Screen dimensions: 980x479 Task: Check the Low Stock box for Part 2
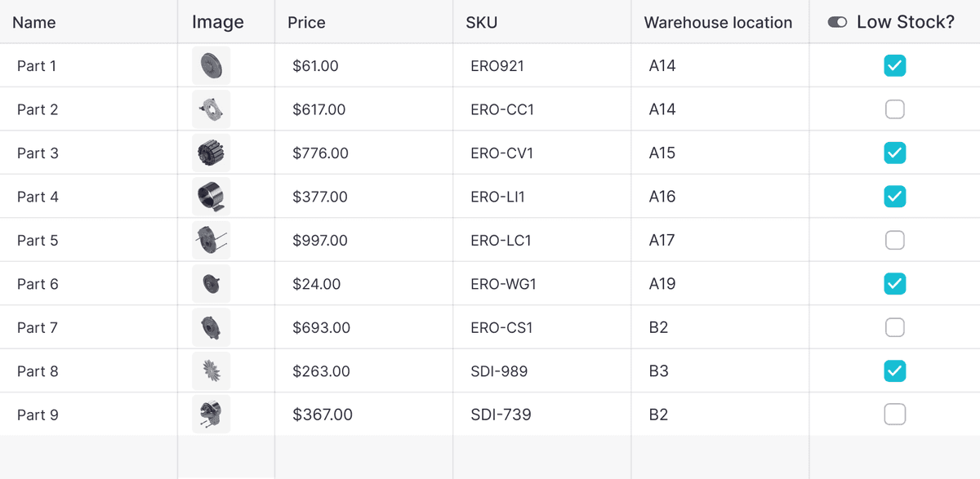coord(895,109)
